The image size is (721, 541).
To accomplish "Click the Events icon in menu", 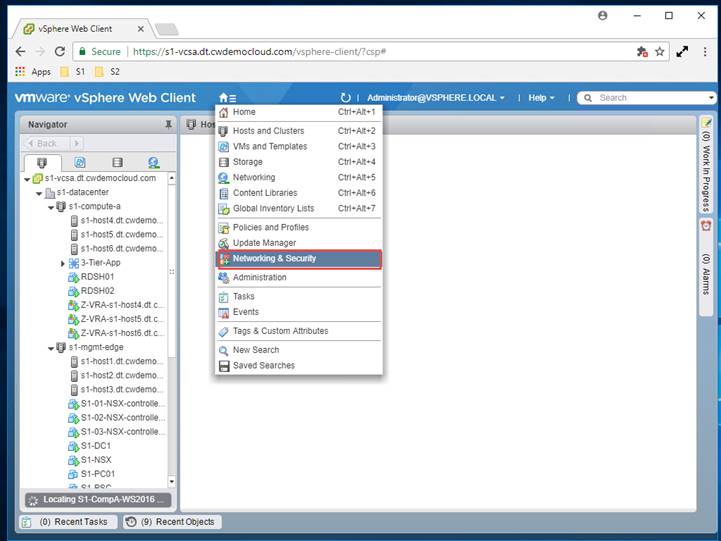I will pyautogui.click(x=223, y=313).
